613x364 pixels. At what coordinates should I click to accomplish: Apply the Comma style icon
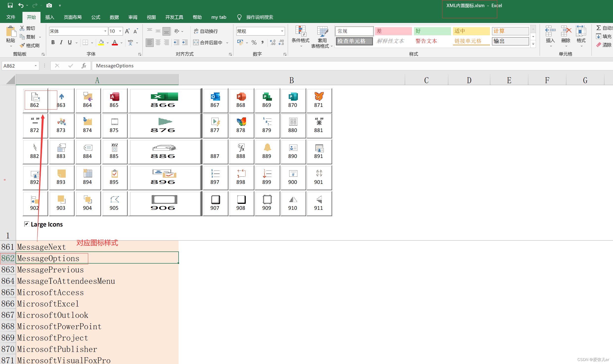click(263, 42)
